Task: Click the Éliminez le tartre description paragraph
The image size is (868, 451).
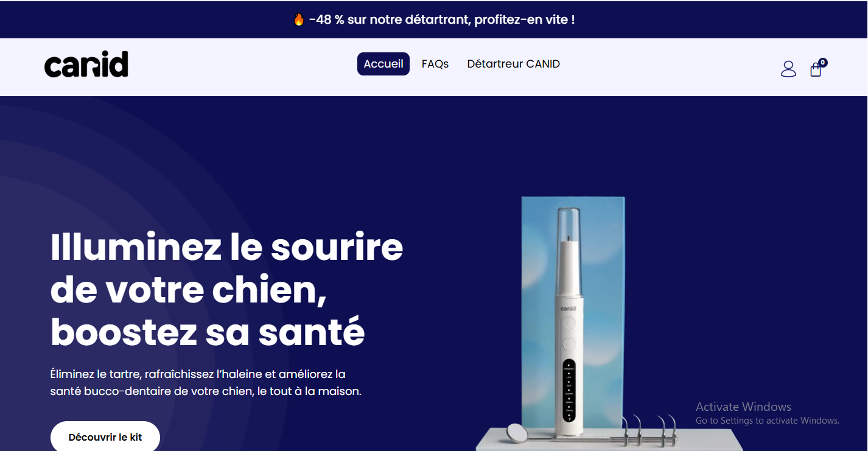Action: pos(206,382)
